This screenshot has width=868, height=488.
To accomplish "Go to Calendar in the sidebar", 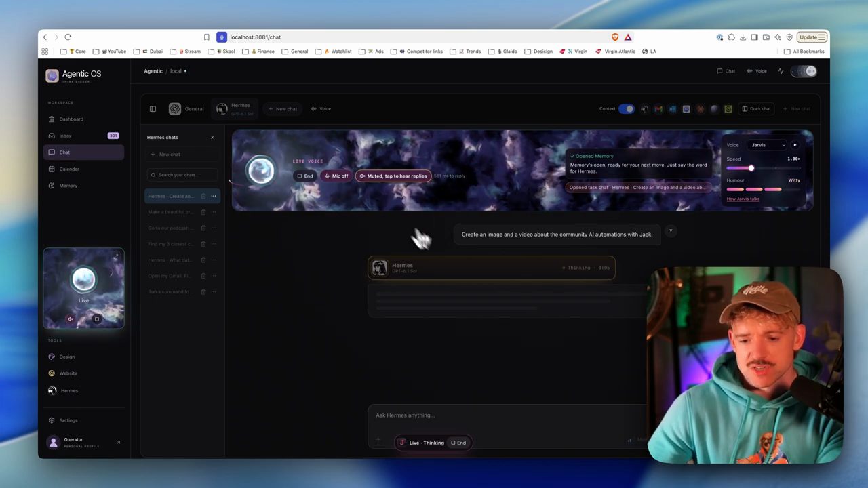I will click(x=84, y=169).
